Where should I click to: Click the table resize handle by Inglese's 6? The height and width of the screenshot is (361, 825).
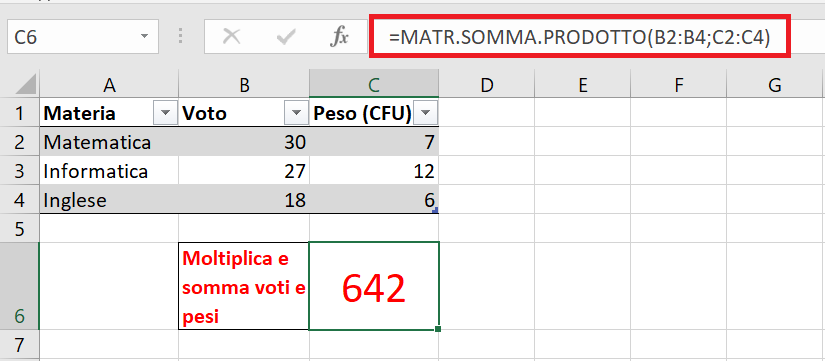point(435,210)
